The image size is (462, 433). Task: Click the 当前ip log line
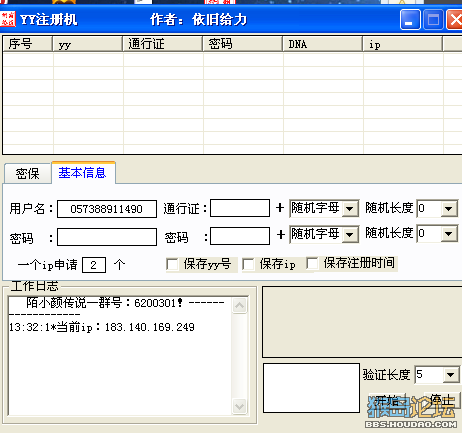(102, 327)
